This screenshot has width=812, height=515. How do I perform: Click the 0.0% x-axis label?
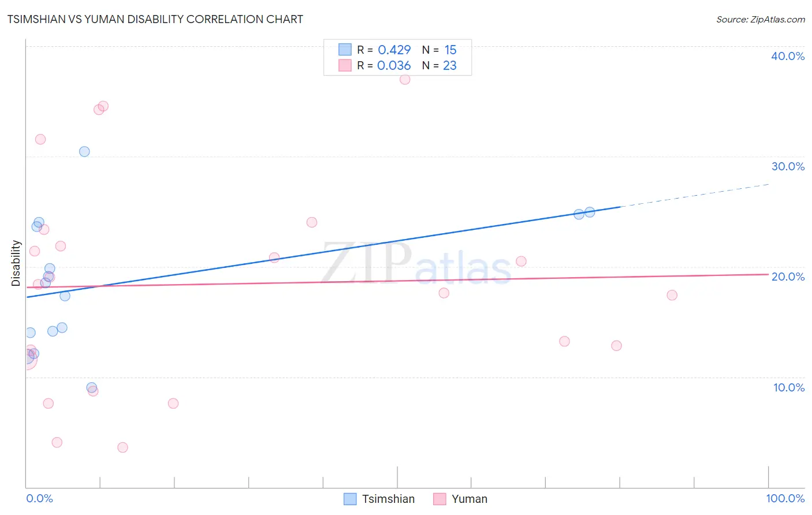click(39, 498)
